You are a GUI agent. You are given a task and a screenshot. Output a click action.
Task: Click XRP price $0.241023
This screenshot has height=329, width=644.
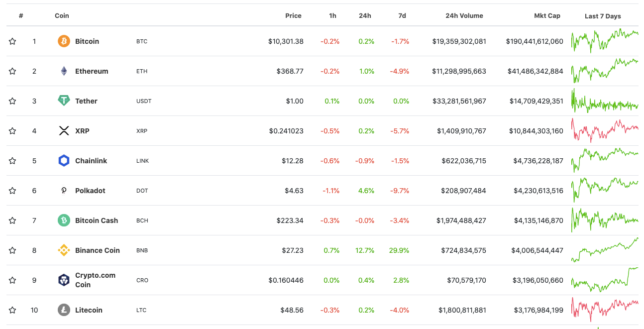(x=286, y=131)
